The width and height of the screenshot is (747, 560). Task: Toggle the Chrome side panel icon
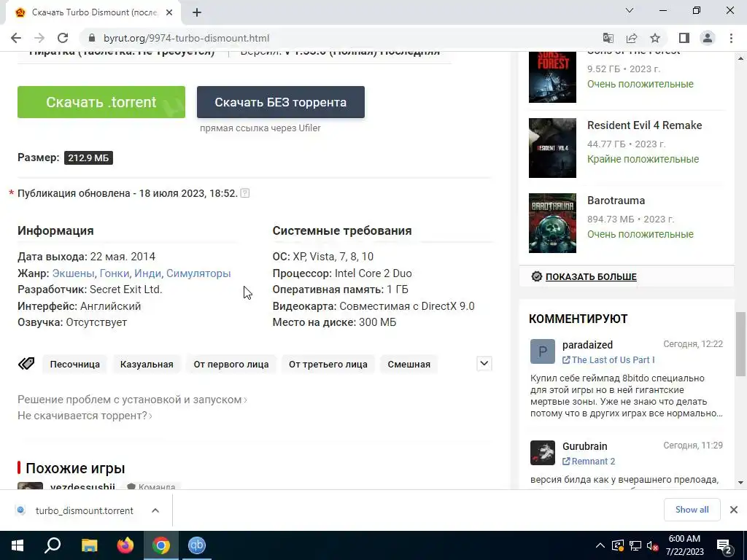684,38
